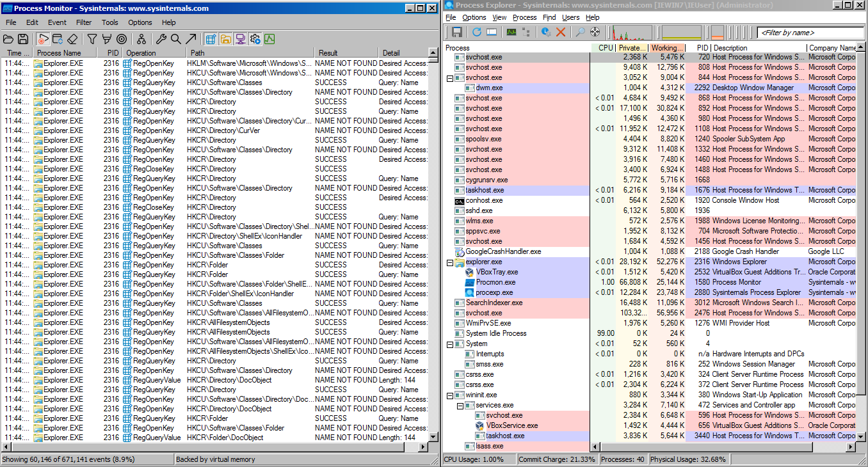Toggle Capture events in Process Monitor
Viewport: 868px width, 467px height.
[43, 39]
